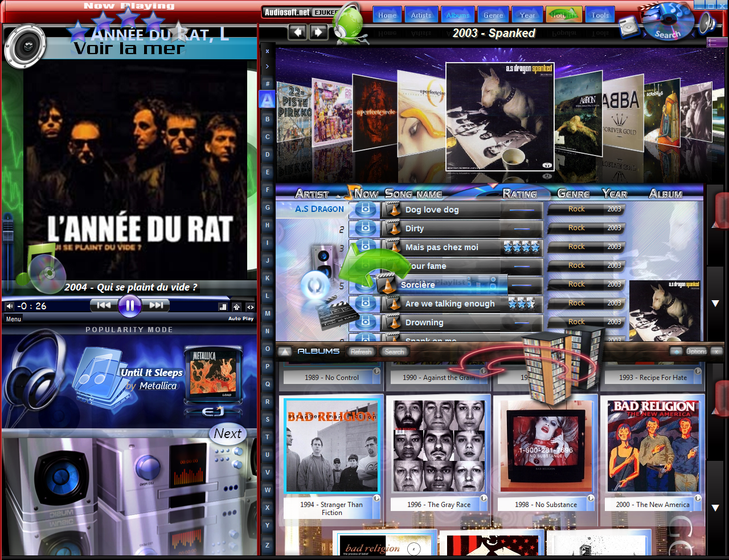Expand options for 1996 - The Gray Race
The height and width of the screenshot is (560, 729).
point(484,499)
